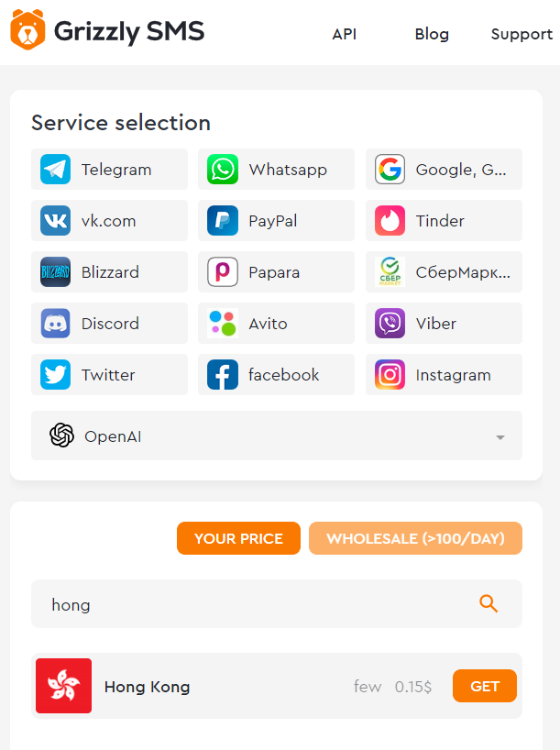Viewport: 560px width, 750px height.
Task: Click GET for Hong Kong number
Action: 485,686
